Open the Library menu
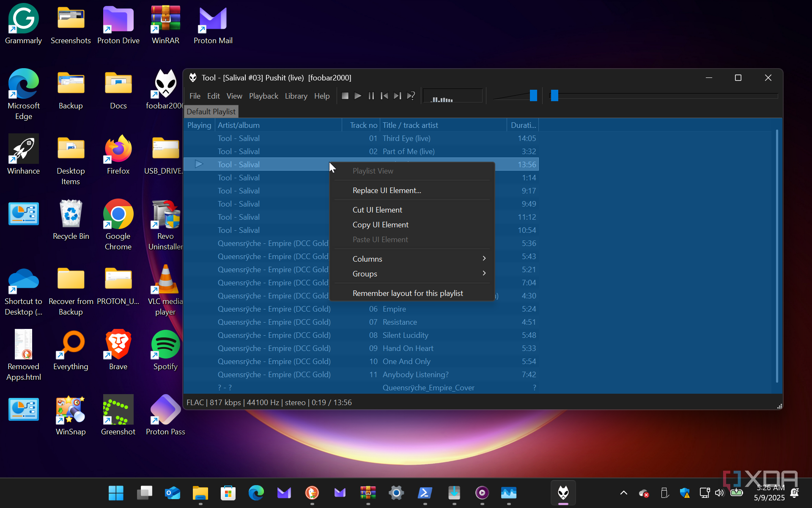Viewport: 812px width, 508px height. [296, 96]
